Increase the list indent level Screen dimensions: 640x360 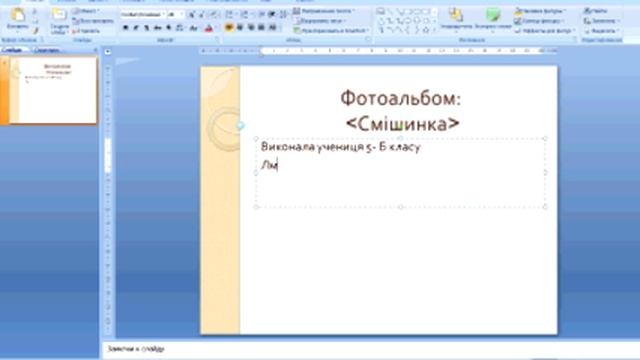[271, 15]
